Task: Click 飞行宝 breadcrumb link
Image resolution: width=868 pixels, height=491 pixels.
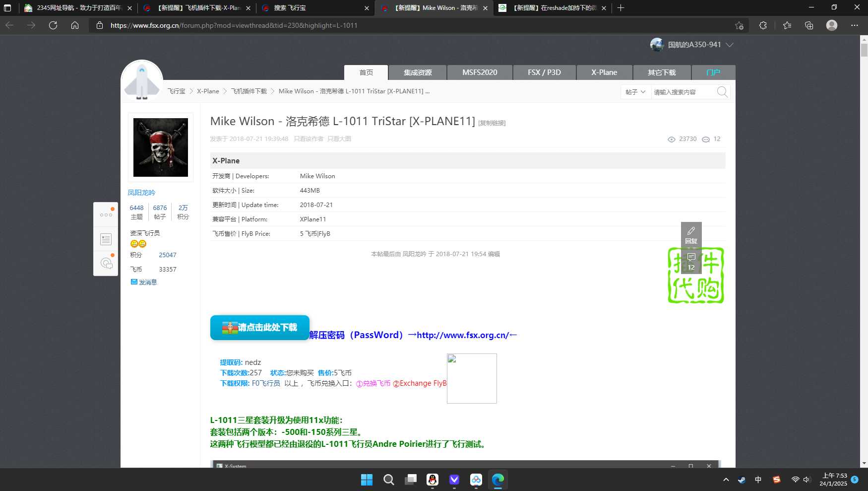Action: [176, 91]
